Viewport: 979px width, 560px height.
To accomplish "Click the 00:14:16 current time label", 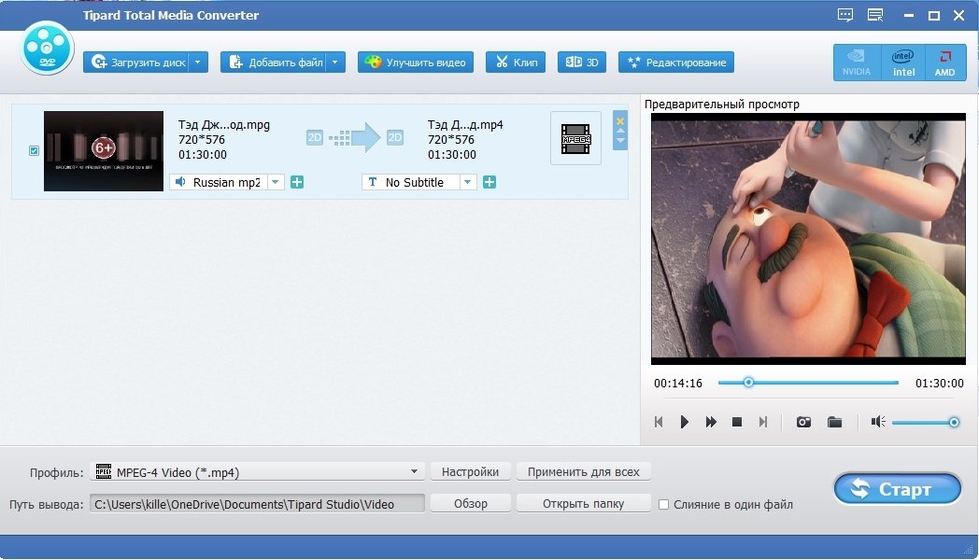I will [x=678, y=383].
